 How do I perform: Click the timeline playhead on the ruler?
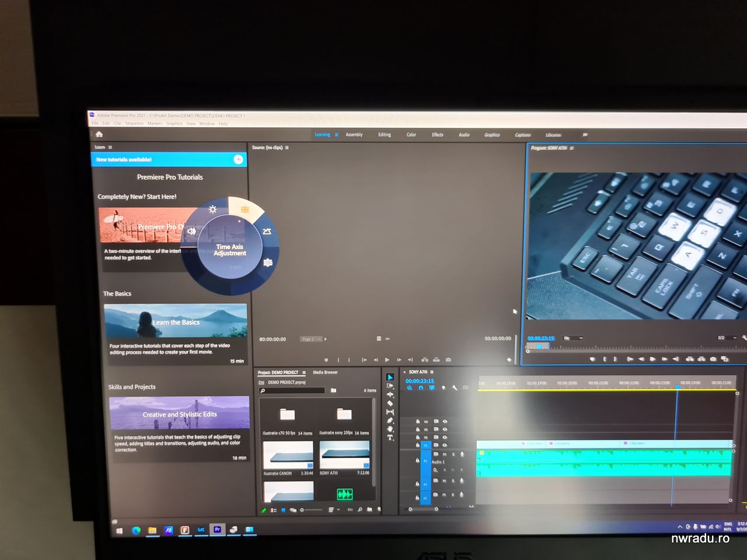[x=678, y=387]
